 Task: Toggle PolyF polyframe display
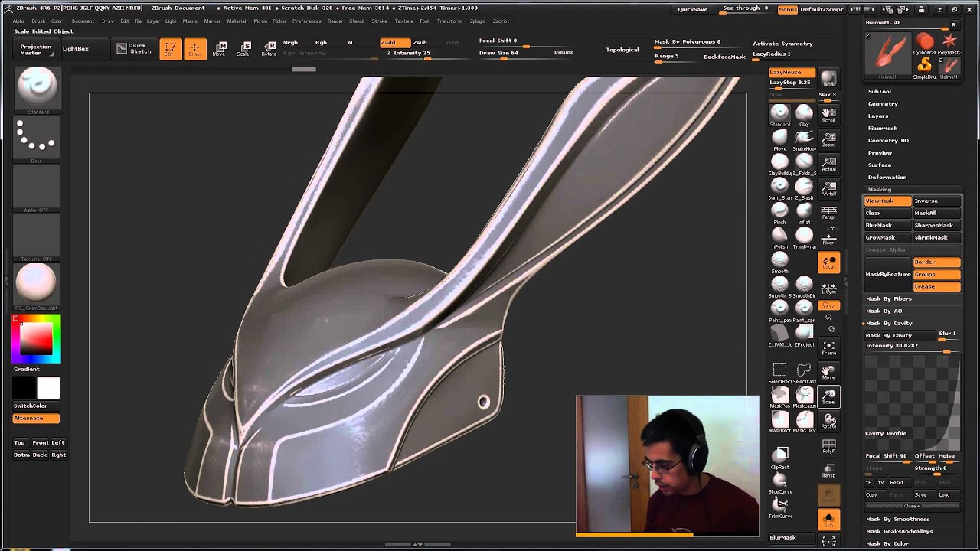click(828, 446)
